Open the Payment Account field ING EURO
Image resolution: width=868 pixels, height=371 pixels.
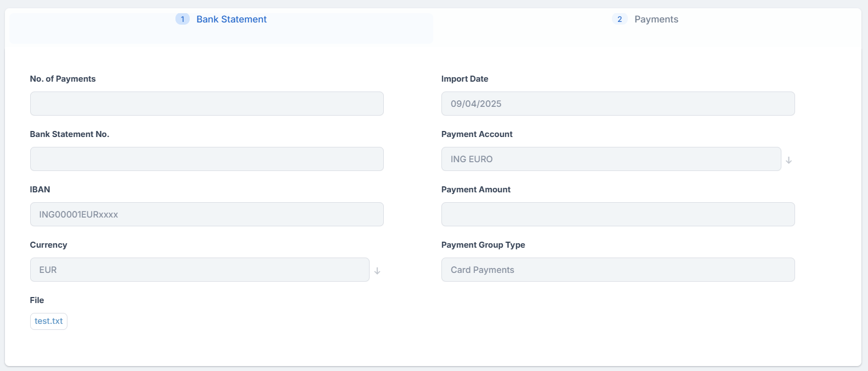(611, 159)
